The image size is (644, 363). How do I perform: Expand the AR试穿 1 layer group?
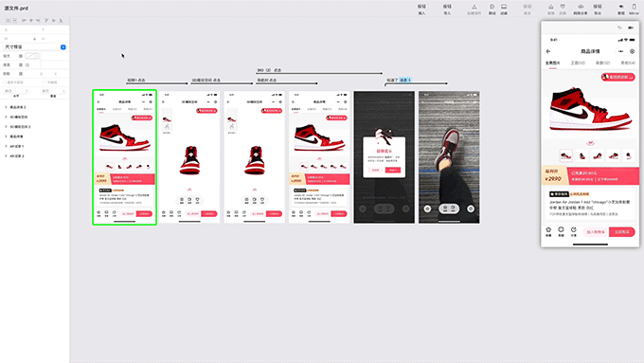[x=6, y=146]
